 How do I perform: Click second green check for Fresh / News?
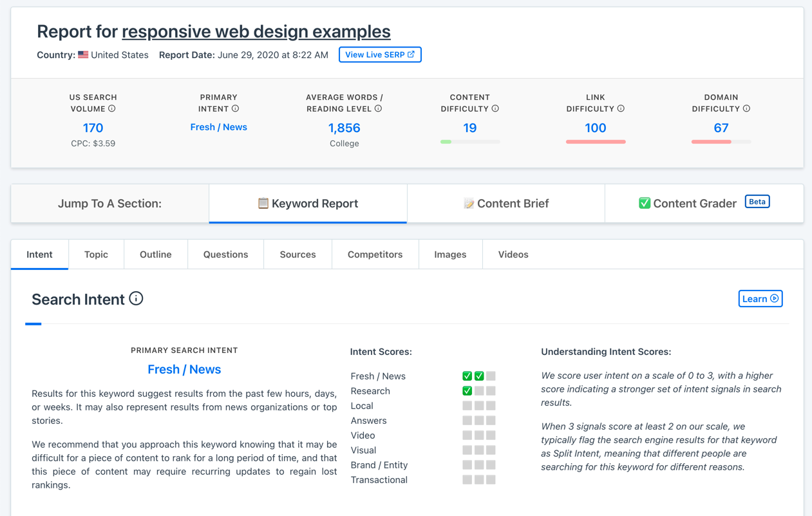tap(479, 376)
